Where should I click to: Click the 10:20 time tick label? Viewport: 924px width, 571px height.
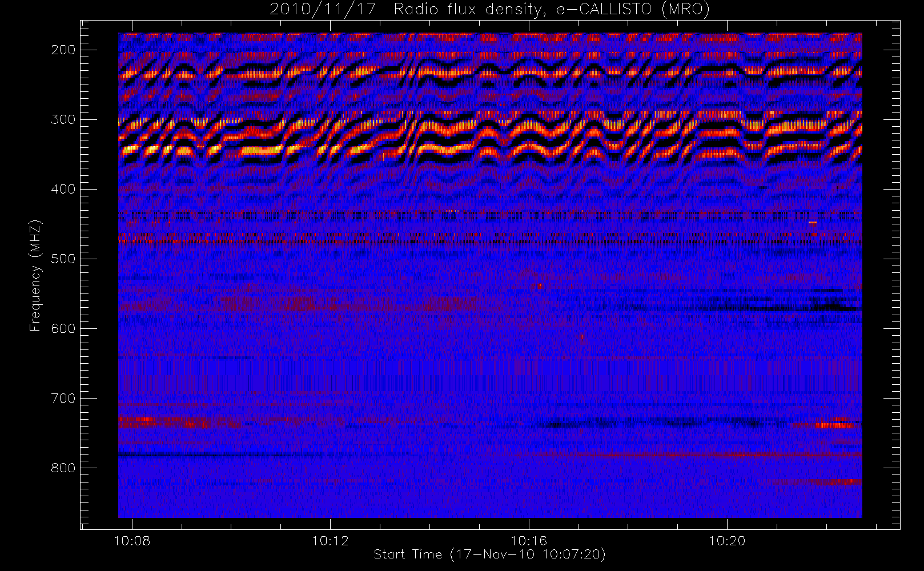(x=727, y=541)
